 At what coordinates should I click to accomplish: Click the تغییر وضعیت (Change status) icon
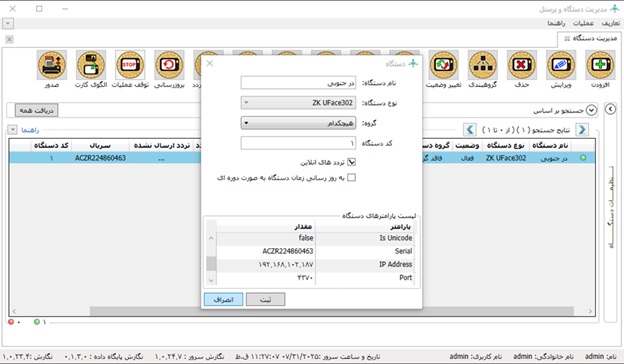(x=443, y=65)
